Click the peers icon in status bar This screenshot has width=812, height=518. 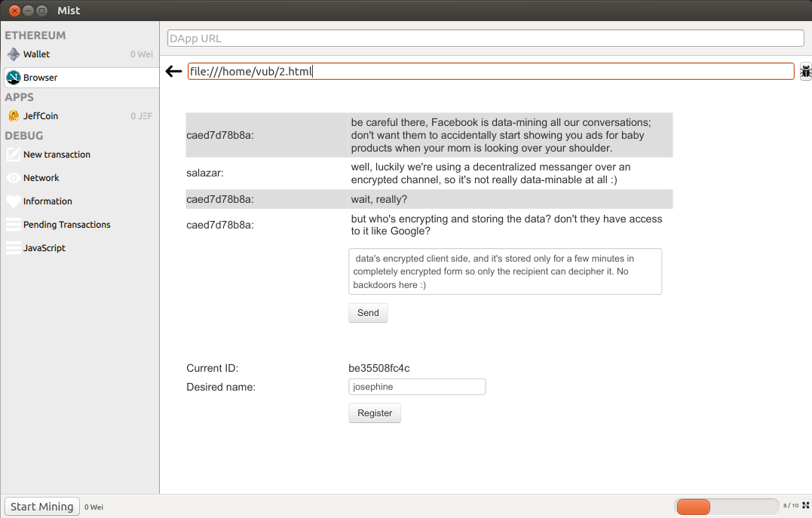point(805,506)
